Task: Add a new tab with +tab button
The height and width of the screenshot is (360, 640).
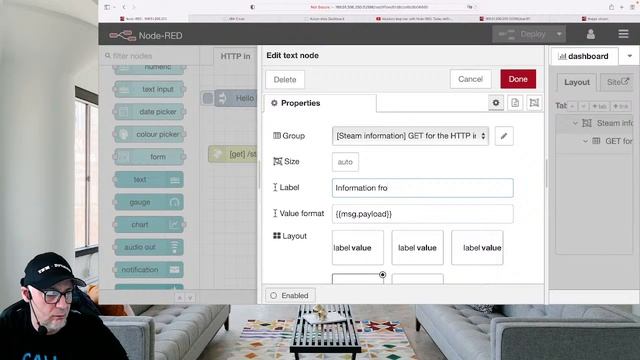Action: pos(600,106)
